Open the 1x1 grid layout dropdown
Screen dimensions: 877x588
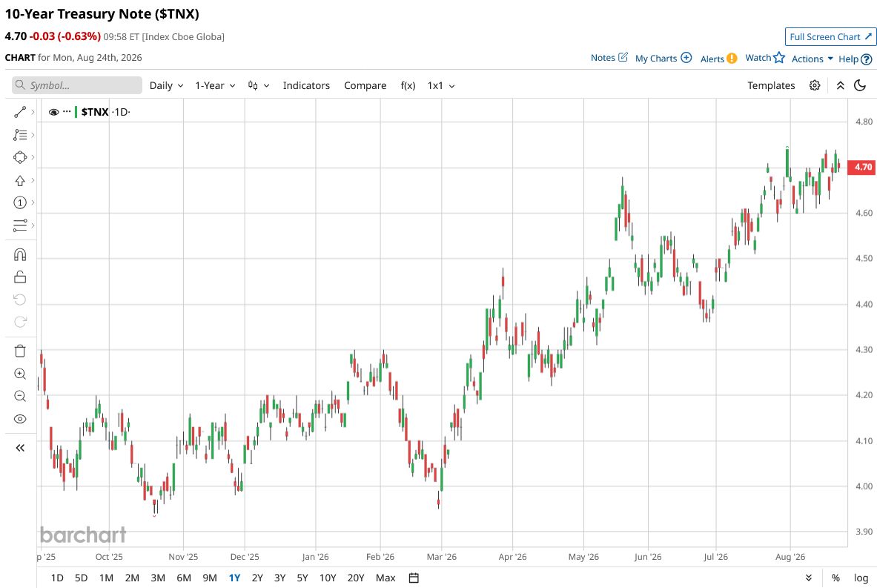click(441, 85)
